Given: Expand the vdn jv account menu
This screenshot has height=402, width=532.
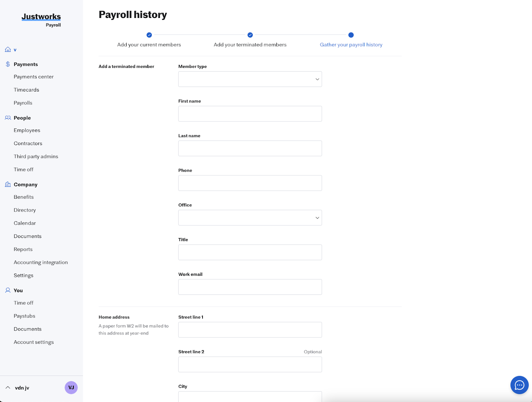Looking at the screenshot, I should pyautogui.click(x=8, y=388).
